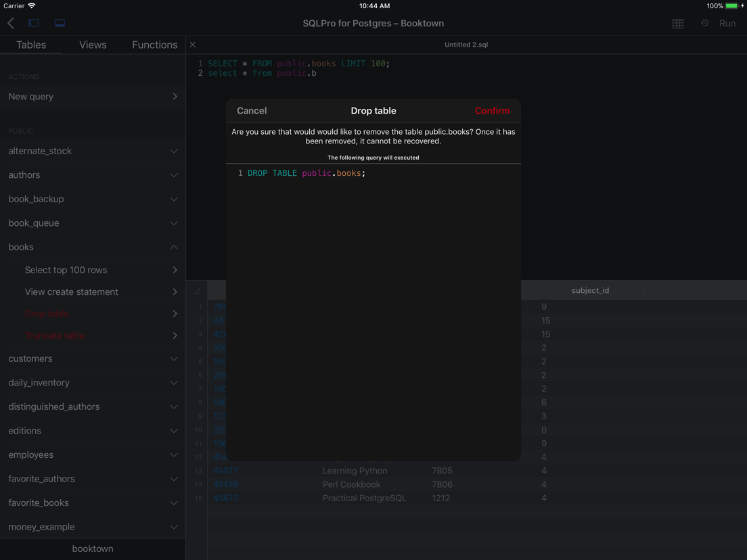Open New query action

[93, 97]
